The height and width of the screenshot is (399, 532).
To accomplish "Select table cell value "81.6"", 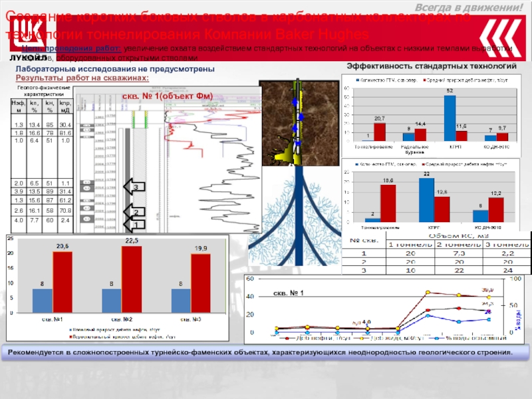I will pos(65,132).
